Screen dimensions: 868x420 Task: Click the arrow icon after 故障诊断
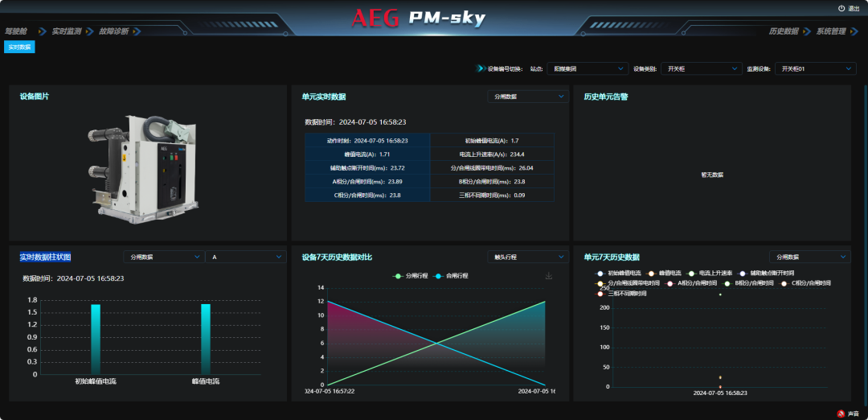click(137, 31)
